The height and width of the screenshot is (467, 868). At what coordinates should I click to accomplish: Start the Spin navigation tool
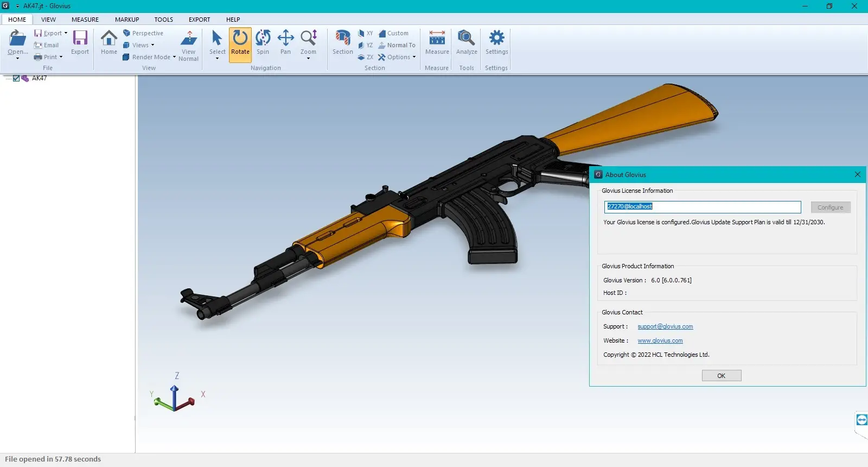[263, 42]
